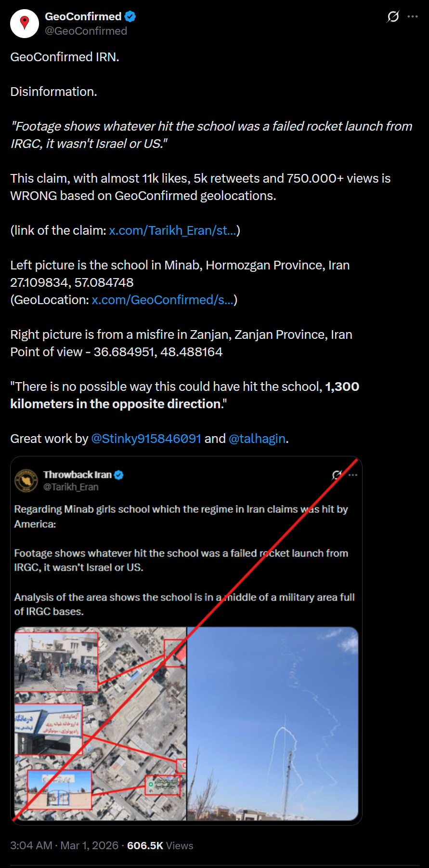Open the three-dot more menu on main post
This screenshot has width=429, height=868.
(x=413, y=16)
